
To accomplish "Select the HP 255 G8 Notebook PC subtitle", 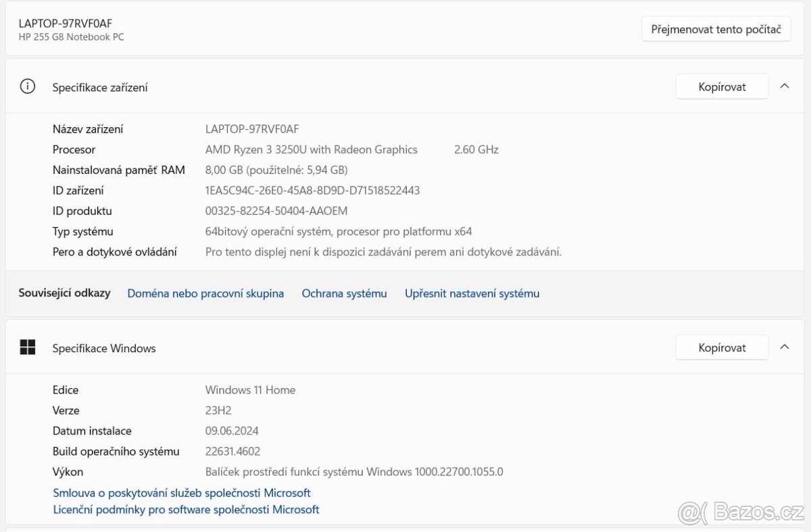I will click(72, 37).
